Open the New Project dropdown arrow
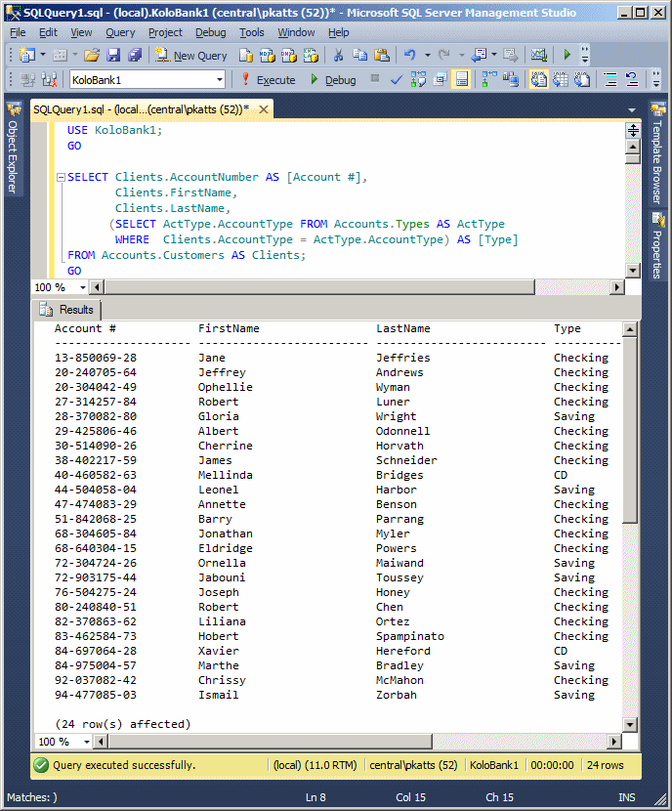The height and width of the screenshot is (811, 672). [x=42, y=55]
